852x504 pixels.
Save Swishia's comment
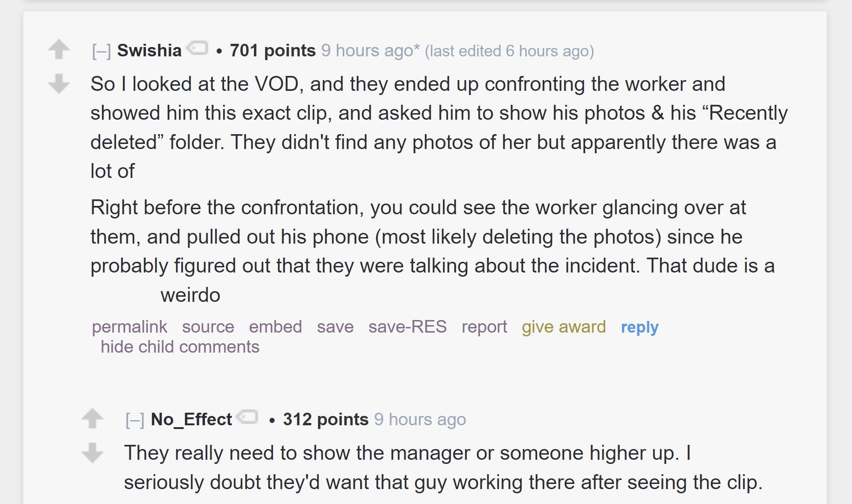(335, 327)
